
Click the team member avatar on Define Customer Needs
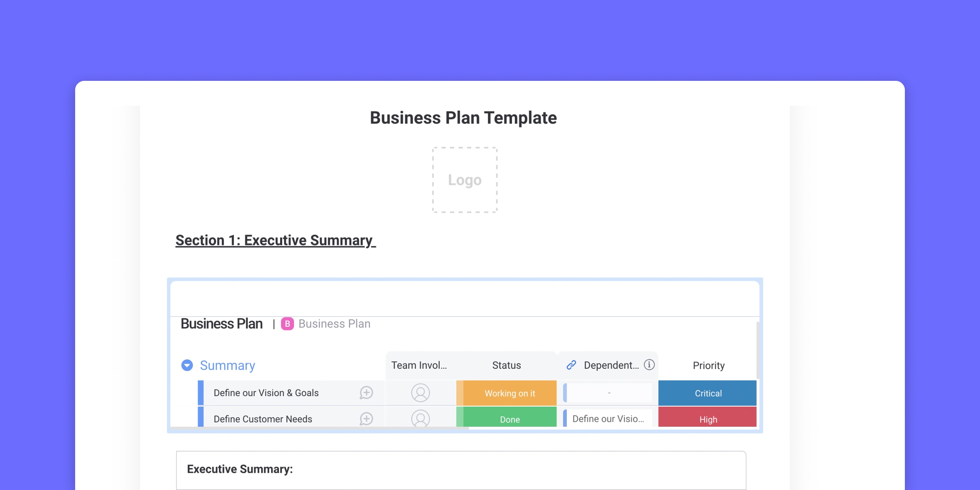coord(419,418)
